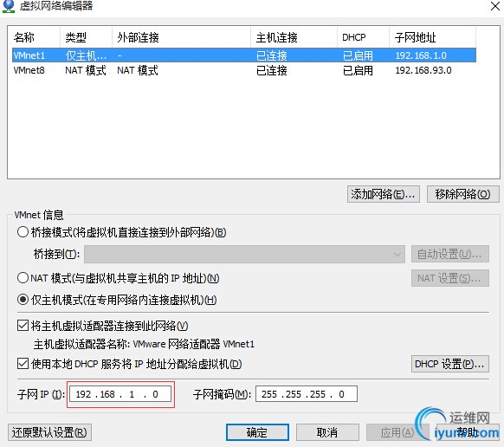Image resolution: width=504 pixels, height=447 pixels.
Task: Click the 确定 button
Action: [x=257, y=432]
